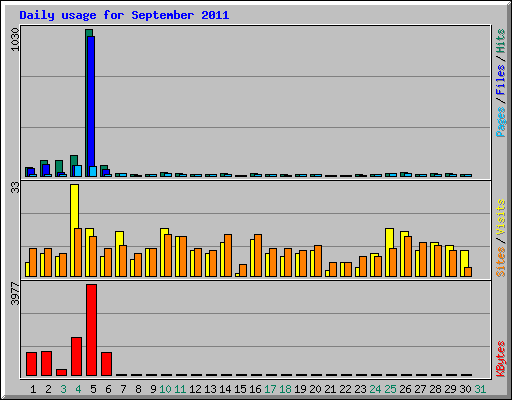The width and height of the screenshot is (512, 400).
Task: Click the Files legend label
Action: pos(500,79)
